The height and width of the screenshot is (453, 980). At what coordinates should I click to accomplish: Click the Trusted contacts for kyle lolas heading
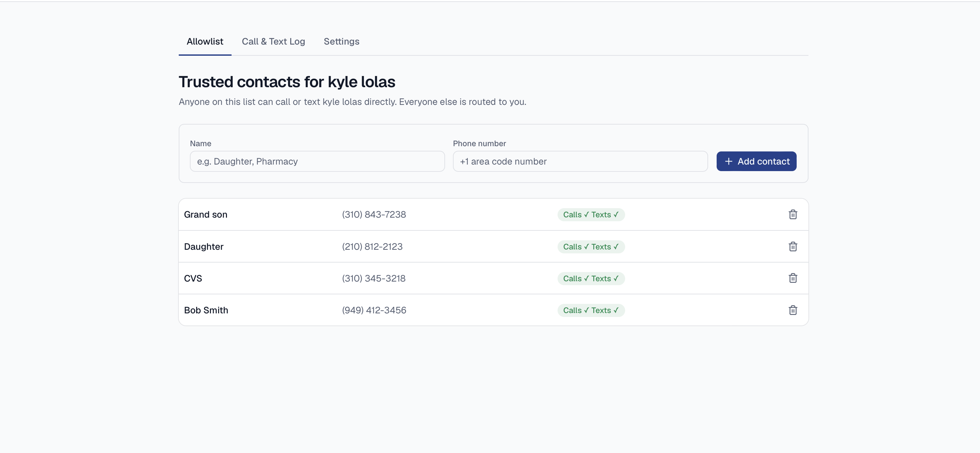coord(287,82)
